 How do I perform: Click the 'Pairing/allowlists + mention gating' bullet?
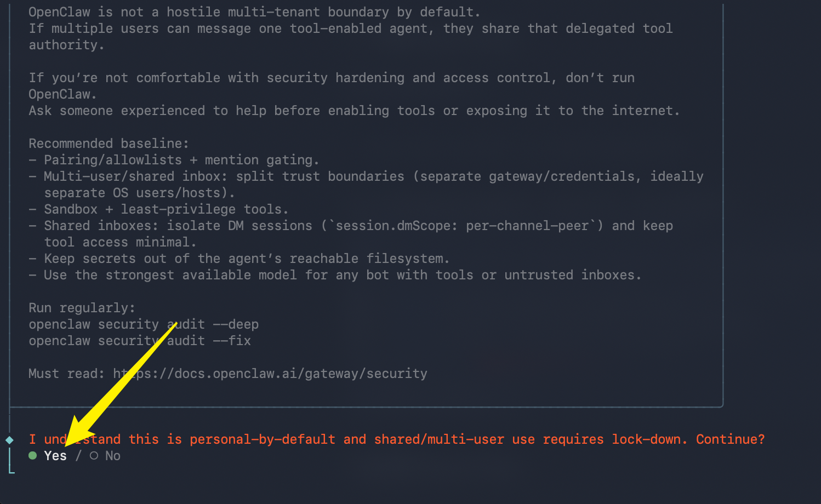coord(181,160)
